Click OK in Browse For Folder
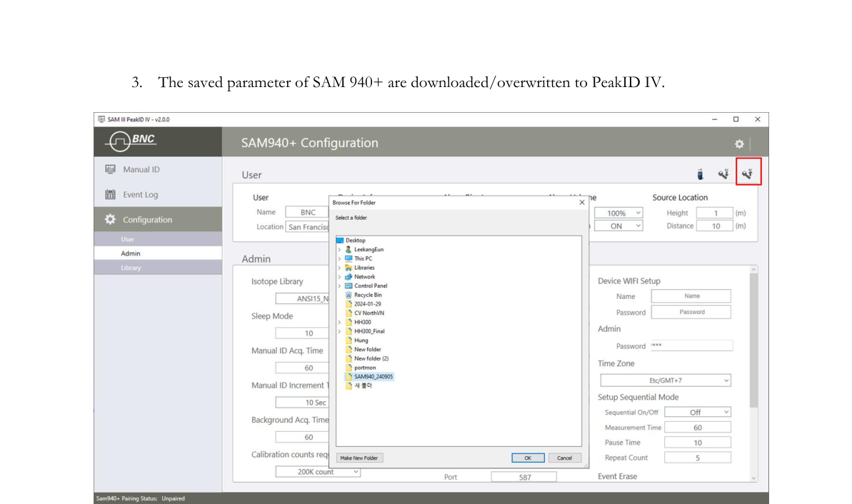The height and width of the screenshot is (504, 852). tap(528, 458)
